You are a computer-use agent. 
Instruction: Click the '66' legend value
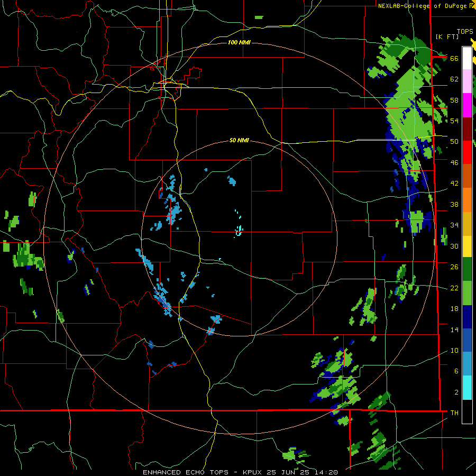[454, 58]
